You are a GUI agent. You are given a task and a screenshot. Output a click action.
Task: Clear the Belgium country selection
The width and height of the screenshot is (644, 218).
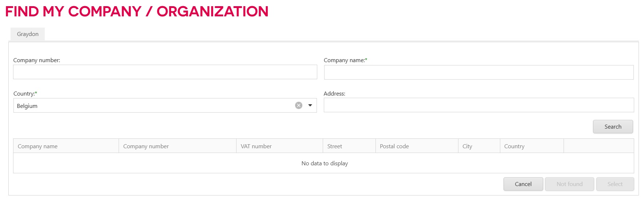pyautogui.click(x=298, y=105)
